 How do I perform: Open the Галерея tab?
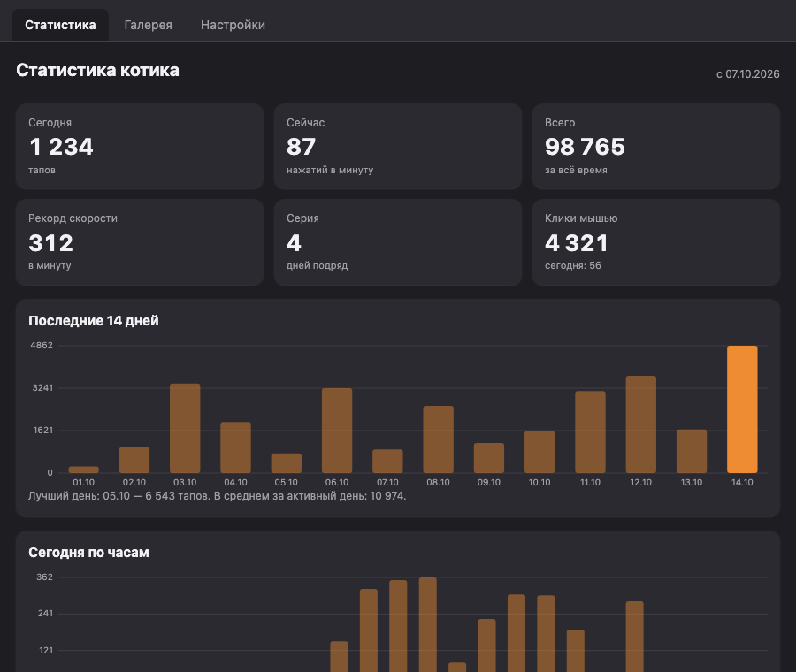coord(148,25)
